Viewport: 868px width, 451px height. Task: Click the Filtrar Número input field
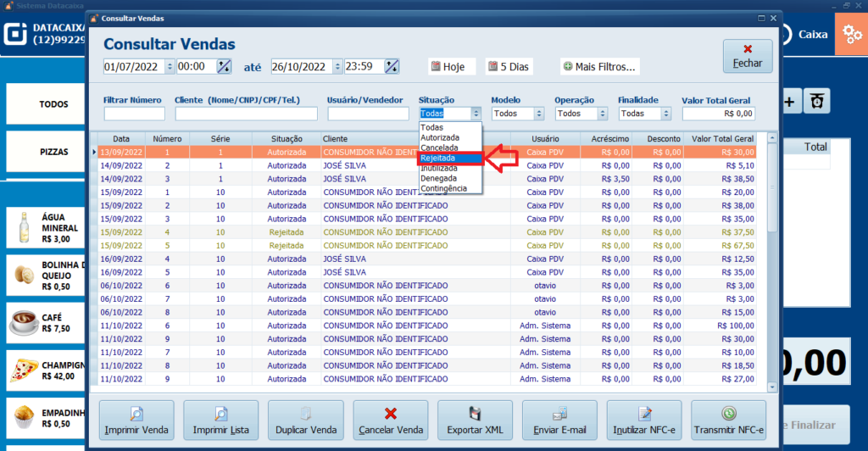click(x=134, y=114)
